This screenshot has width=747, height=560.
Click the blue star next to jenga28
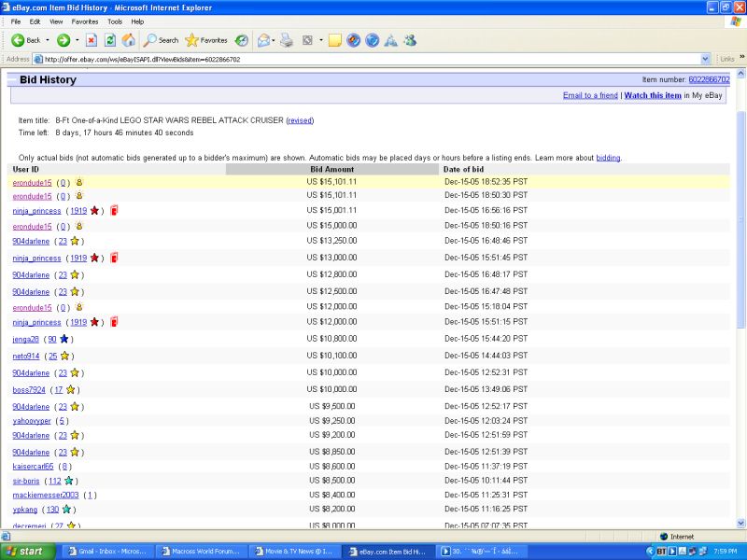tap(64, 339)
